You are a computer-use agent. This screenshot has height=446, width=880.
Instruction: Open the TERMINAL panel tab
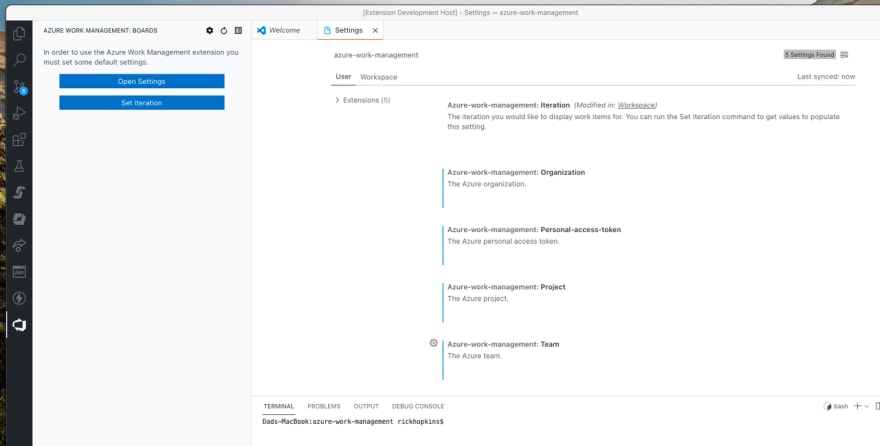pyautogui.click(x=279, y=406)
